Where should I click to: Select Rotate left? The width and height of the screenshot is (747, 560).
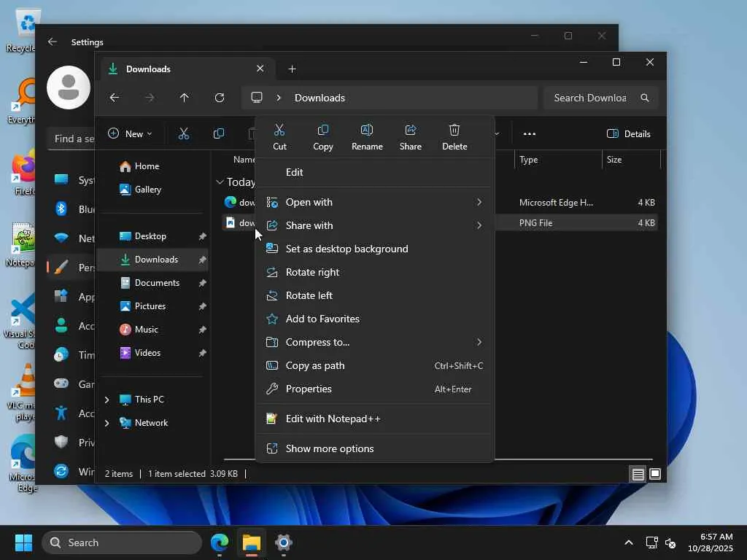375,296
